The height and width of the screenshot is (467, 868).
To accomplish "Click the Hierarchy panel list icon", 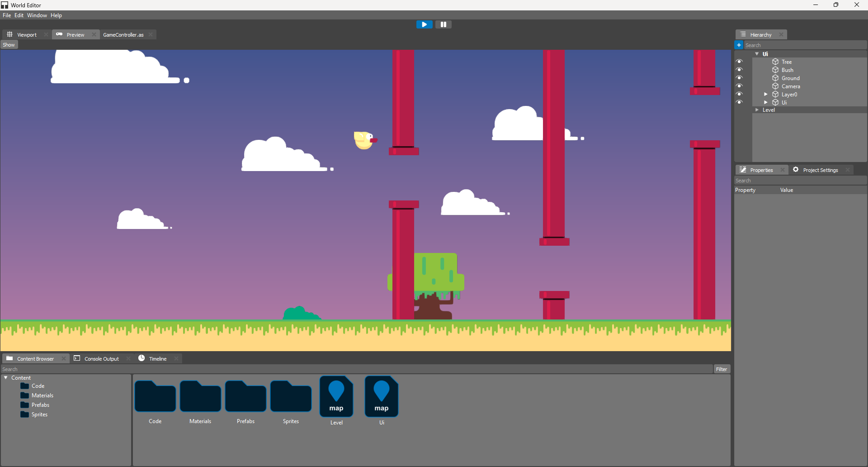I will [x=743, y=34].
